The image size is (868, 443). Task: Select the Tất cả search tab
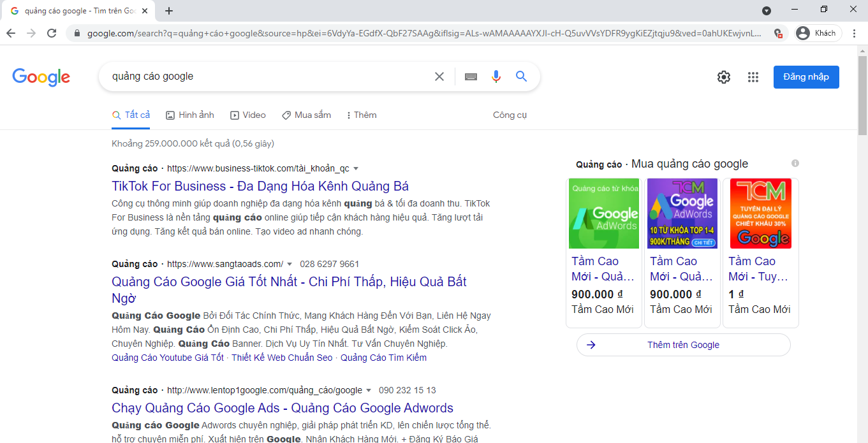coord(131,115)
